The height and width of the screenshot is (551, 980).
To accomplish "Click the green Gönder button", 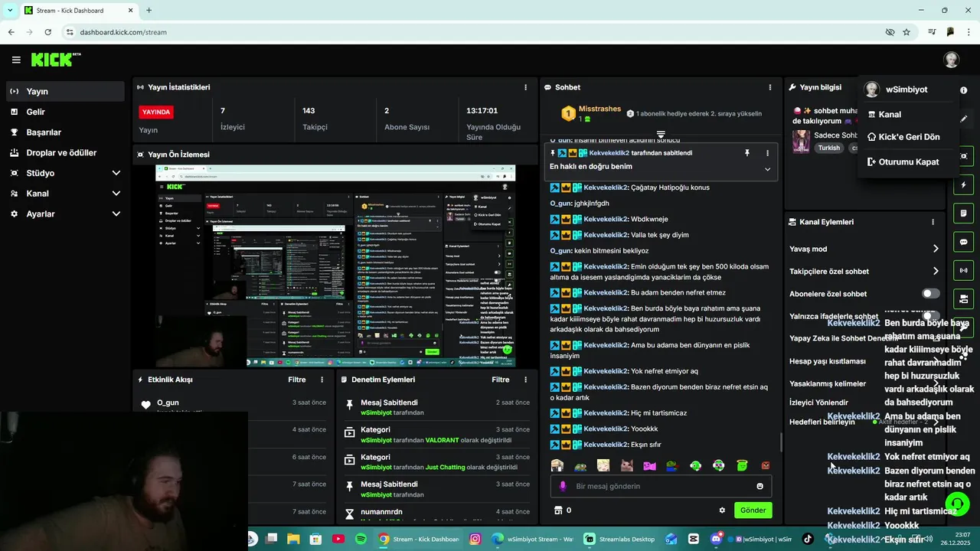I will coord(753,510).
